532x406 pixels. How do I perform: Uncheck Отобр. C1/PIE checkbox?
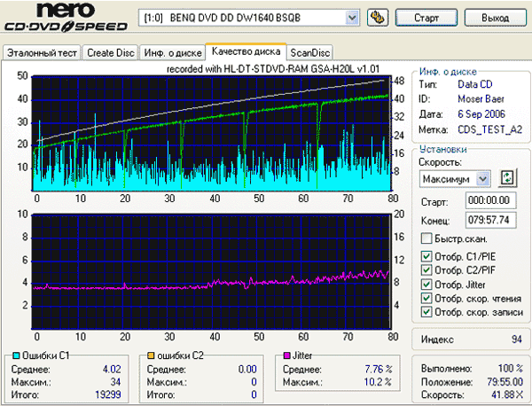[x=426, y=256]
